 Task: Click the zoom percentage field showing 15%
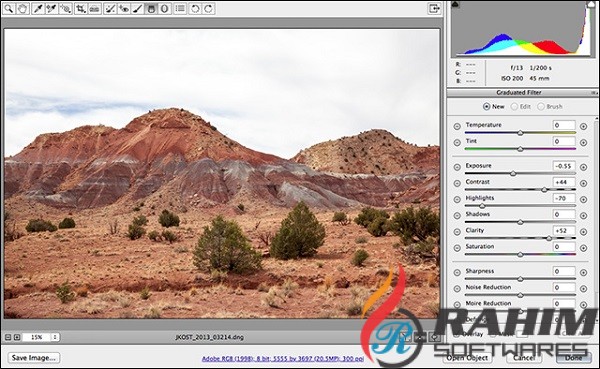click(x=37, y=337)
